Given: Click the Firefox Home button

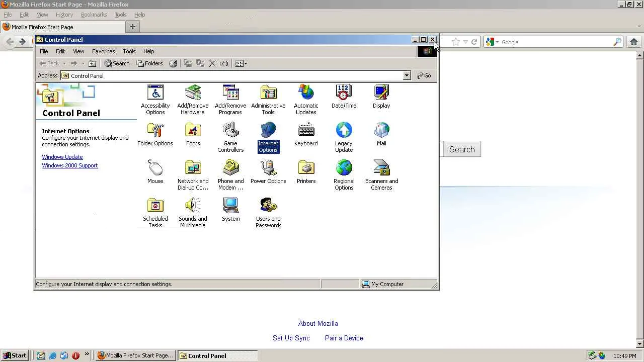Looking at the screenshot, I should click(634, 42).
